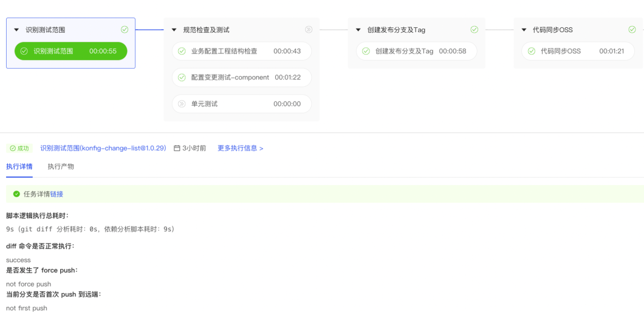Image resolution: width=644 pixels, height=312 pixels.
Task: Open the 代码同步OSS job pill
Action: [x=578, y=52]
